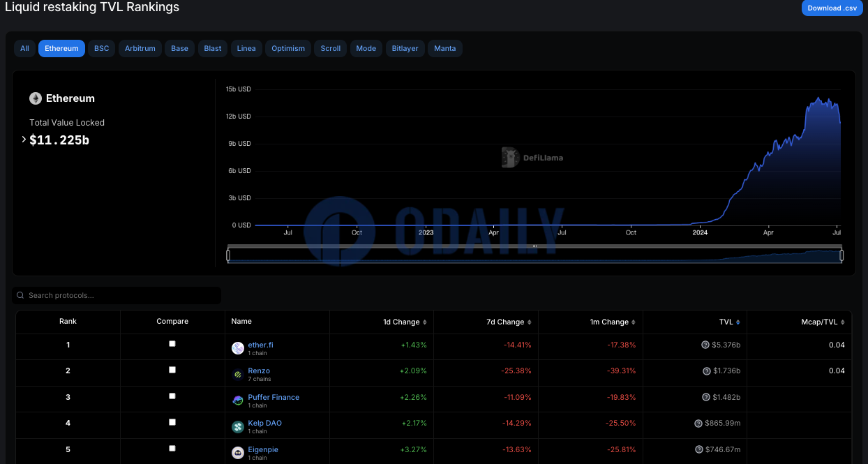Click question icon beside $746.67m TVL

(699, 449)
